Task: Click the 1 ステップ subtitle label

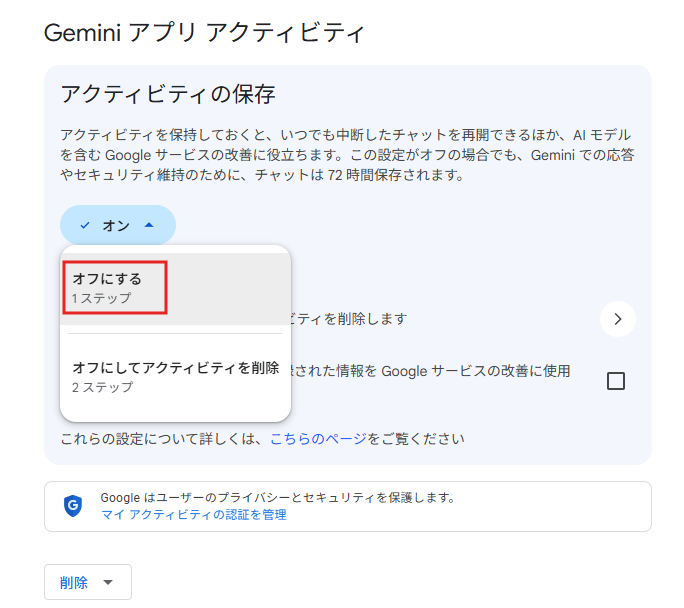Action: click(101, 299)
